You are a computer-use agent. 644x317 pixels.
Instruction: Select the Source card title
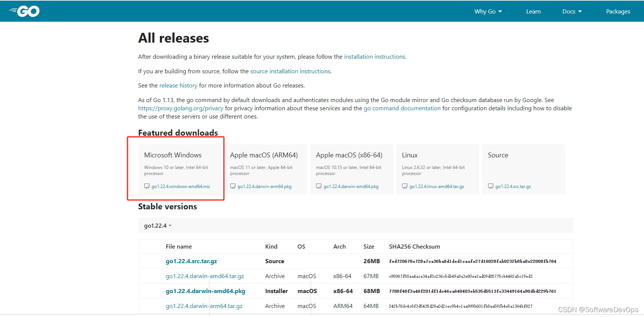click(498, 155)
